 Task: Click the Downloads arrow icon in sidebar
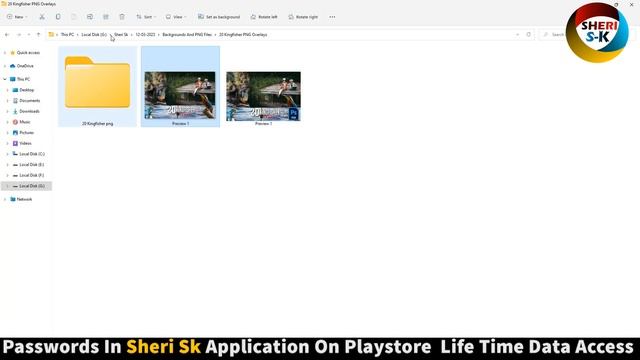point(15,111)
